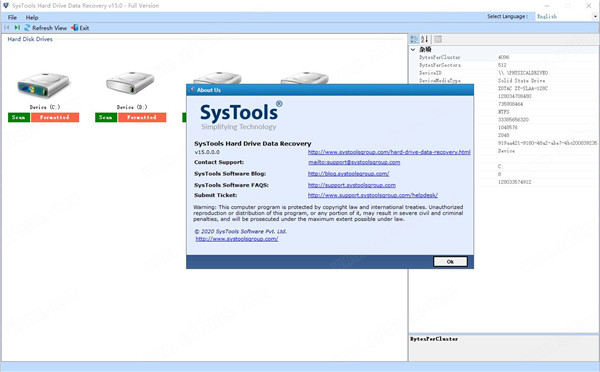Click BytesPerCluster description pane label
600x372 pixels.
pos(434,339)
